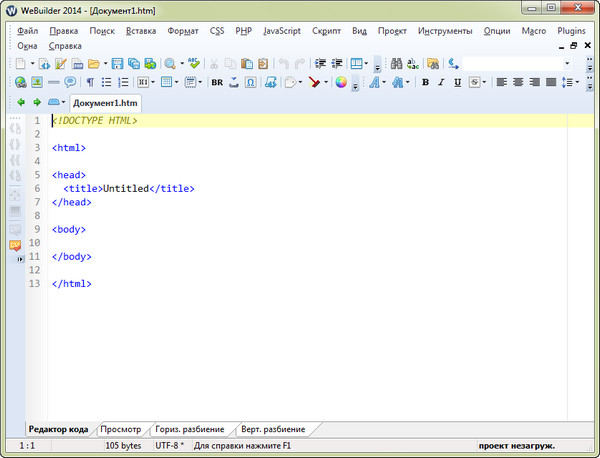Open the New document dropdown arrow
600x458 pixels.
(31, 63)
